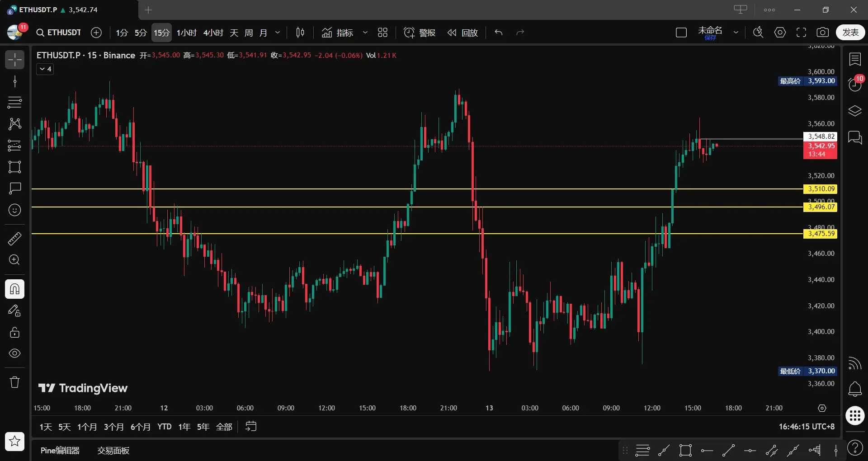The height and width of the screenshot is (461, 868).
Task: Activate the zoom-in tool
Action: click(14, 260)
